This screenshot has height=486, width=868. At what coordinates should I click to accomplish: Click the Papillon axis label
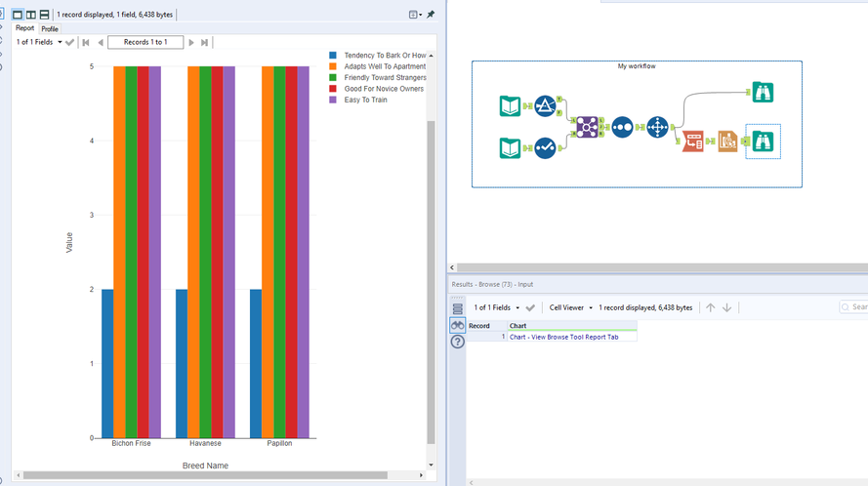pyautogui.click(x=279, y=443)
